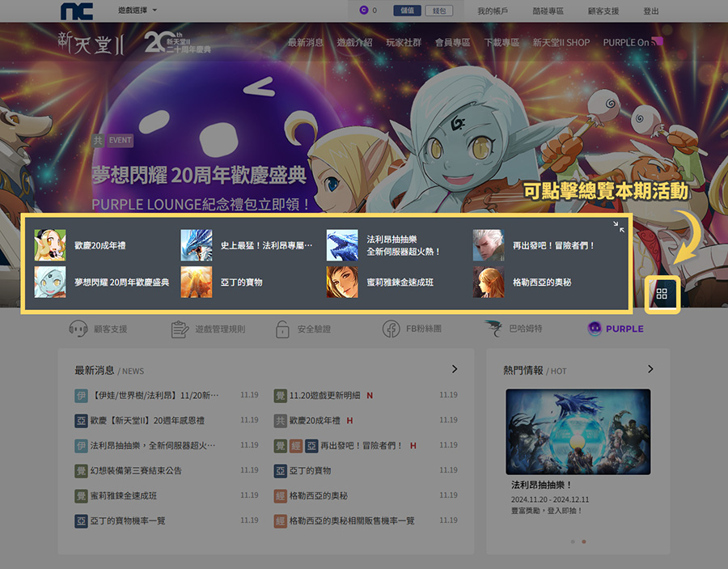Open the 遊戲介紹 navigation menu item
Viewport: 728px width, 569px height.
coord(354,42)
